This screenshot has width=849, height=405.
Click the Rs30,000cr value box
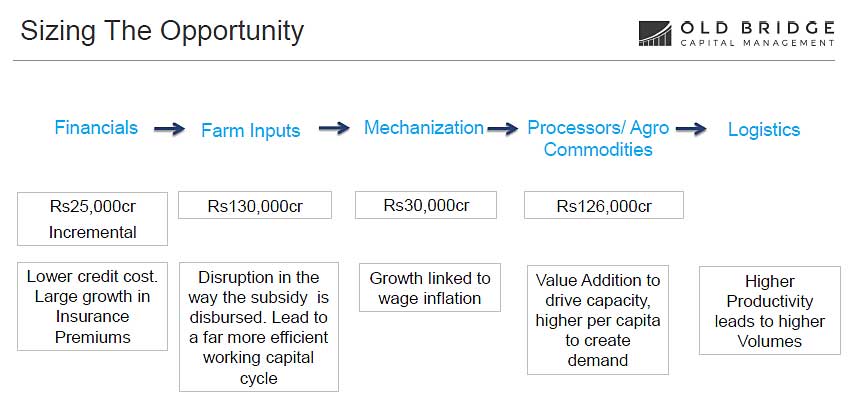pos(426,205)
